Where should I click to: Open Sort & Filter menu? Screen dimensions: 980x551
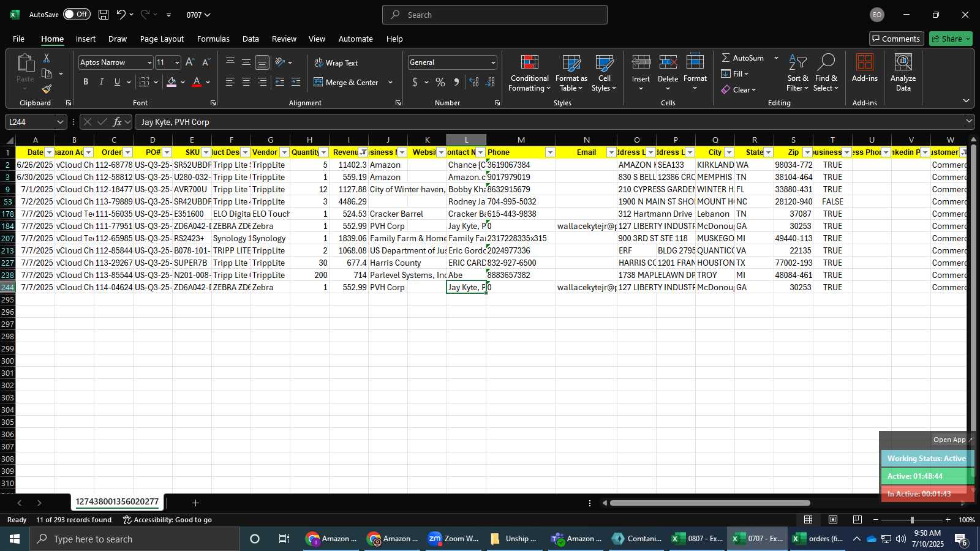tap(797, 73)
